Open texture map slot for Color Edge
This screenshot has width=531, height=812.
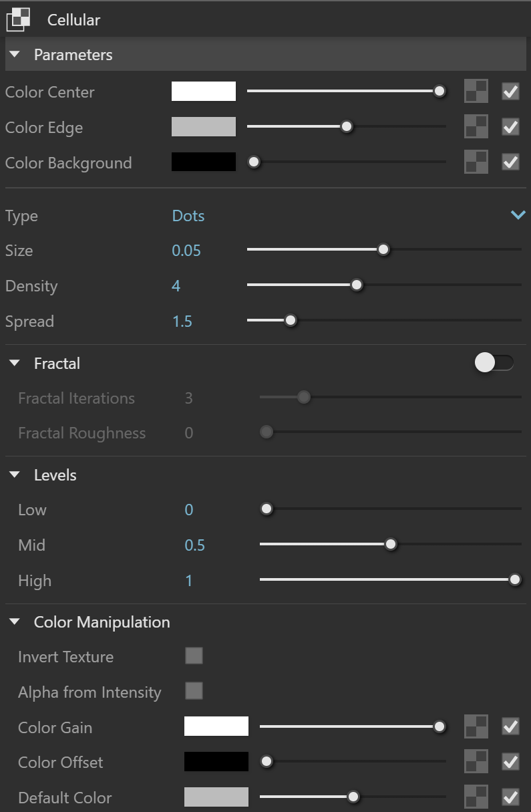[x=476, y=127]
